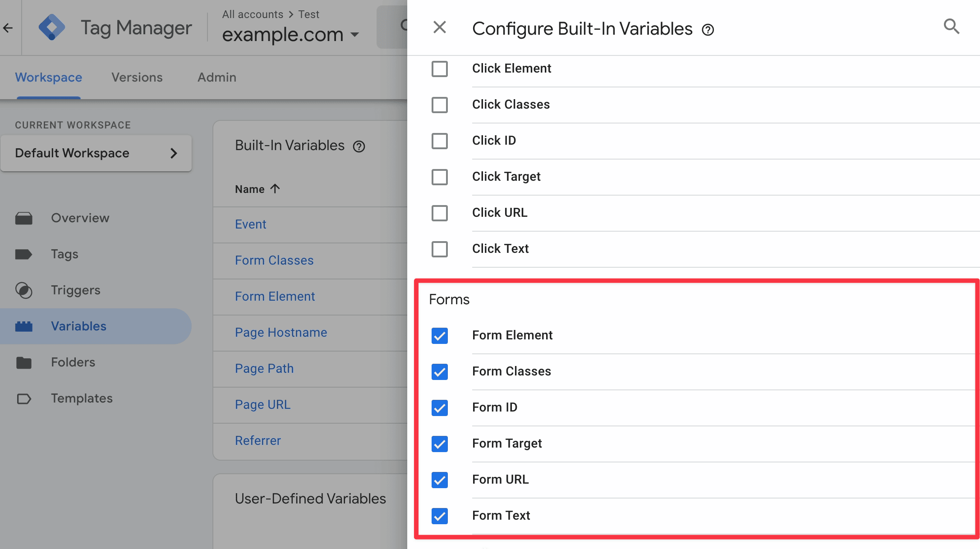Viewport: 980px width, 549px height.
Task: Switch to the Admin tab
Action: point(217,78)
